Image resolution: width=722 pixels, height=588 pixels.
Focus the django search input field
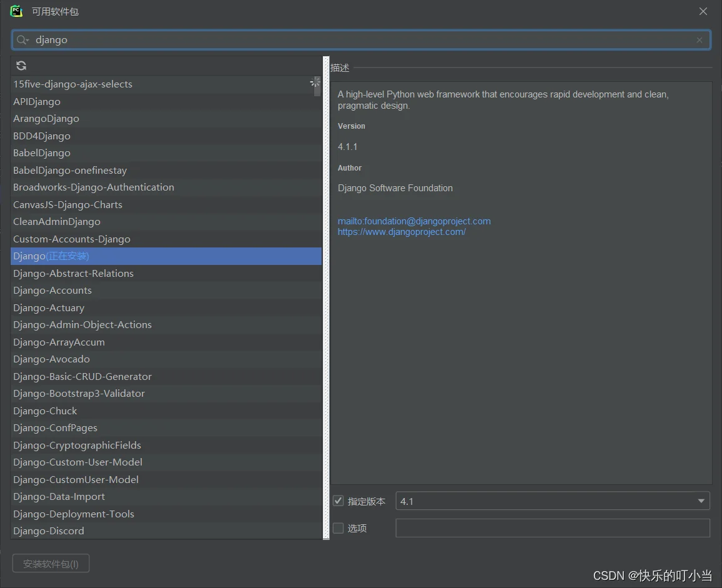coord(361,40)
